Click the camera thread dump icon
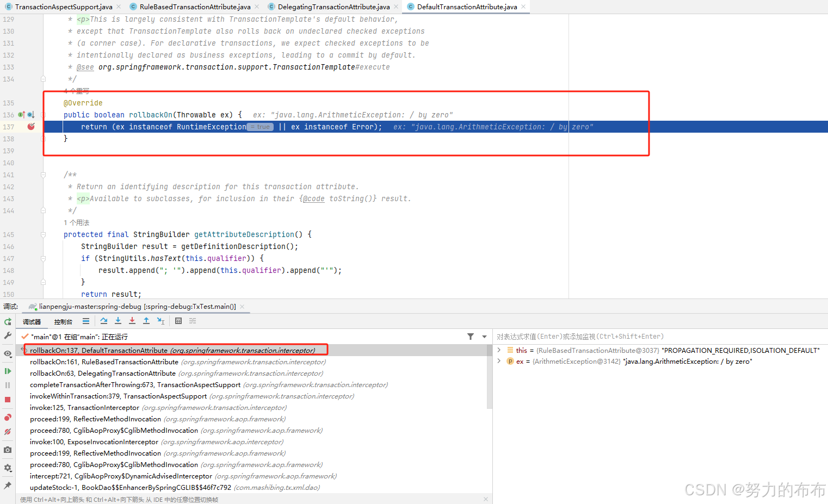Screen dimensions: 828x504 point(8,450)
